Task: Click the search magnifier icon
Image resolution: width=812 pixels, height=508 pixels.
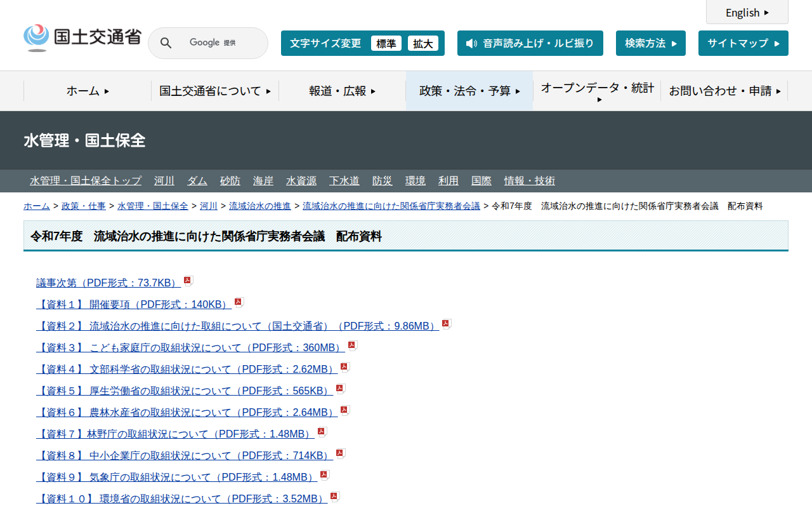Action: pyautogui.click(x=166, y=43)
